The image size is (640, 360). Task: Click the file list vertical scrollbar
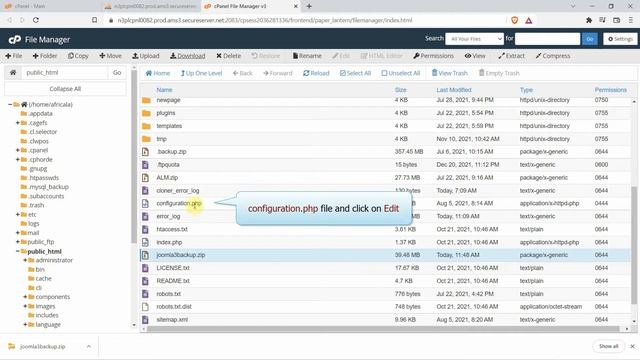tap(634, 245)
